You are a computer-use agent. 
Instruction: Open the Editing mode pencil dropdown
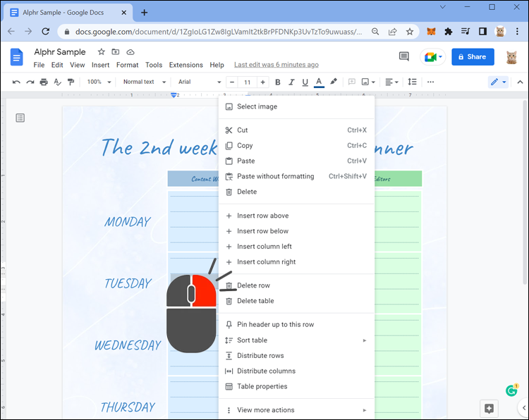point(498,82)
